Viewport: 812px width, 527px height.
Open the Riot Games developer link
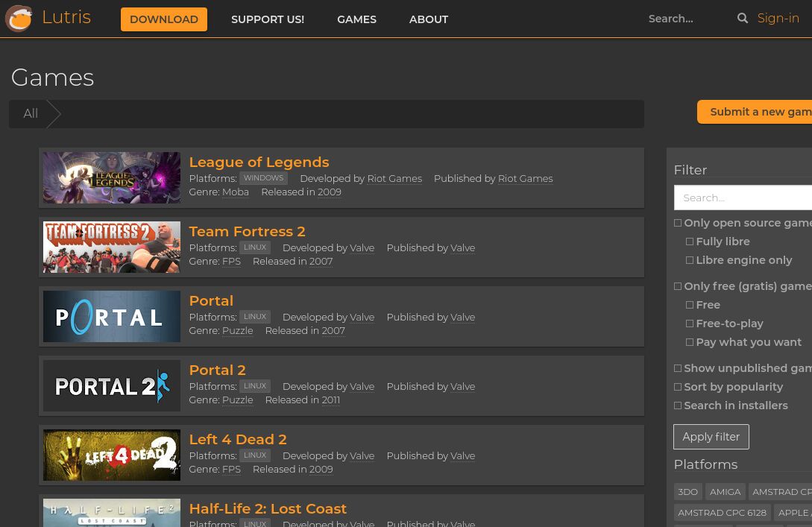coord(394,179)
